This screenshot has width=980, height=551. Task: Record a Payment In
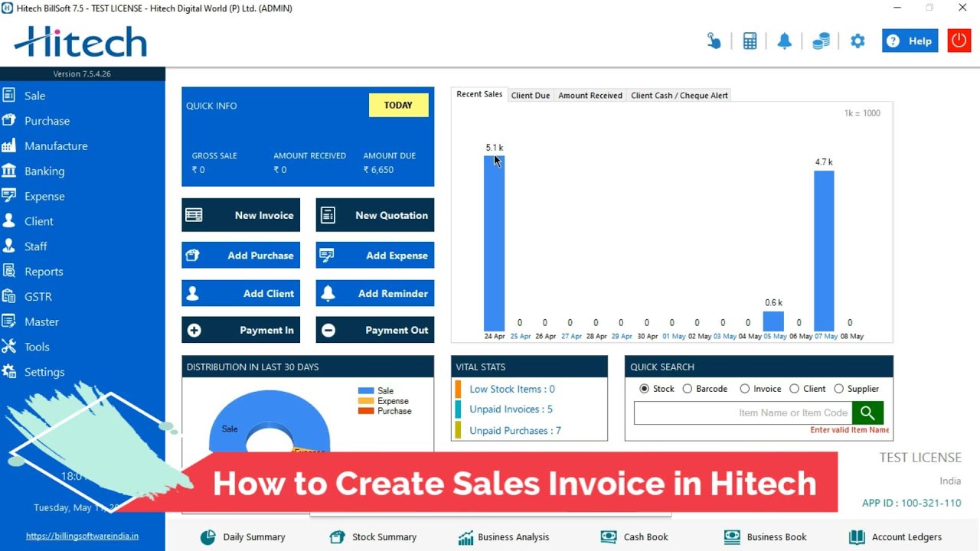[x=240, y=330]
